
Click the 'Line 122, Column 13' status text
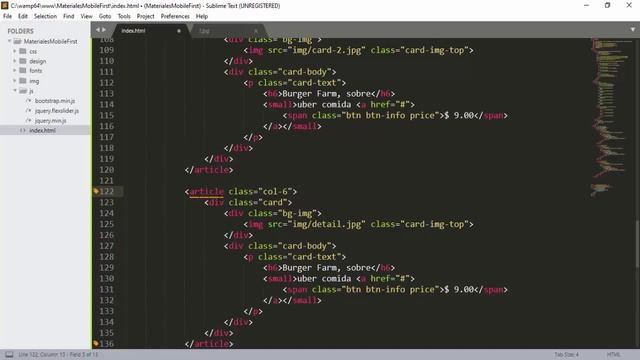click(42, 354)
